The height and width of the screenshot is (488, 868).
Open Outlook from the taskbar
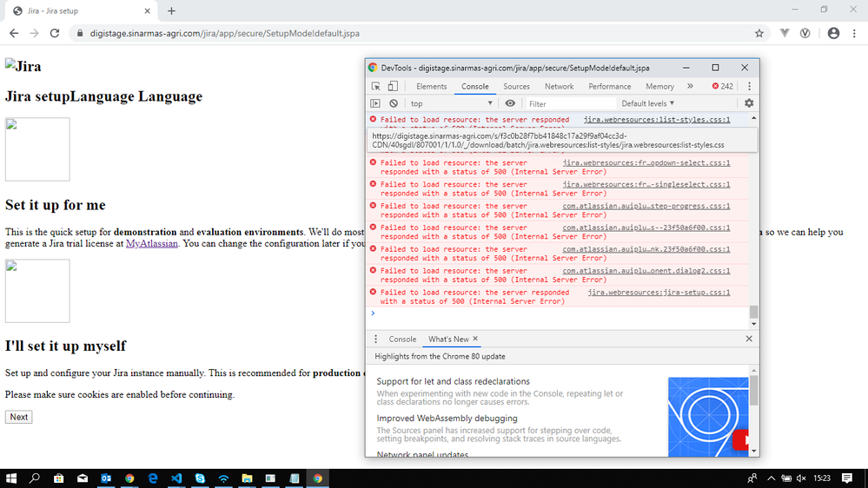[x=106, y=478]
